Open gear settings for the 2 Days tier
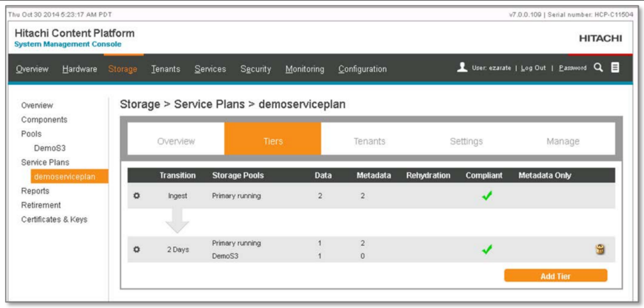Viewport: 644px width, 308px height. (x=136, y=250)
